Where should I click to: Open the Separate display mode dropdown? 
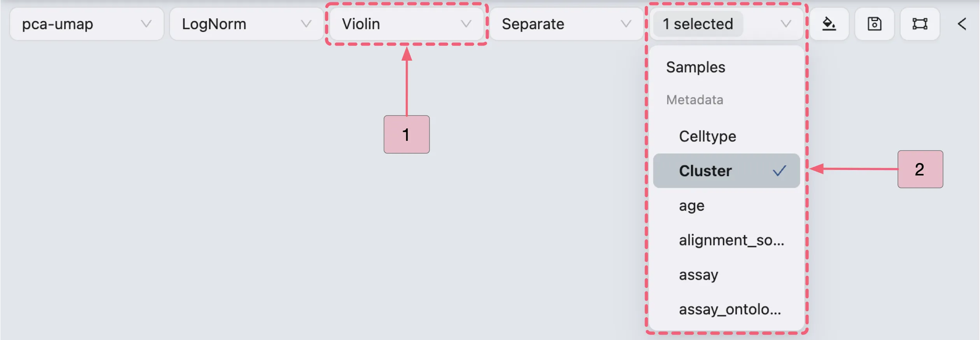(566, 24)
